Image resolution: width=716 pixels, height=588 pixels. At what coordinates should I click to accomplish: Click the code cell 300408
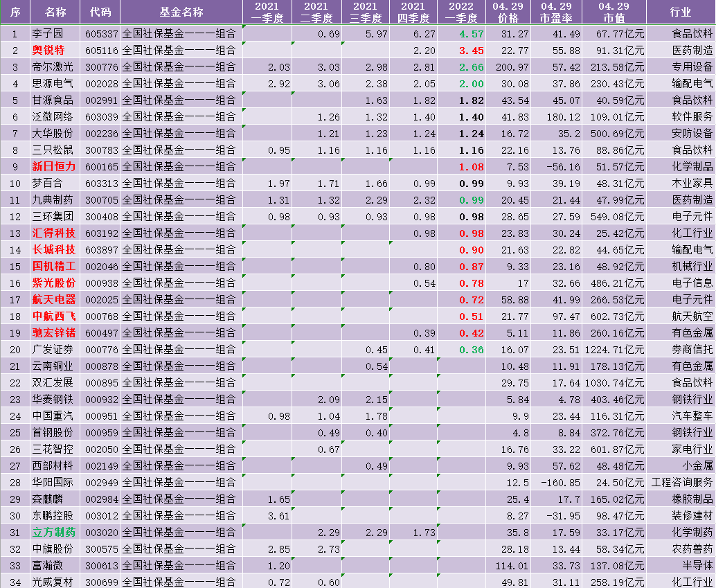[101, 217]
